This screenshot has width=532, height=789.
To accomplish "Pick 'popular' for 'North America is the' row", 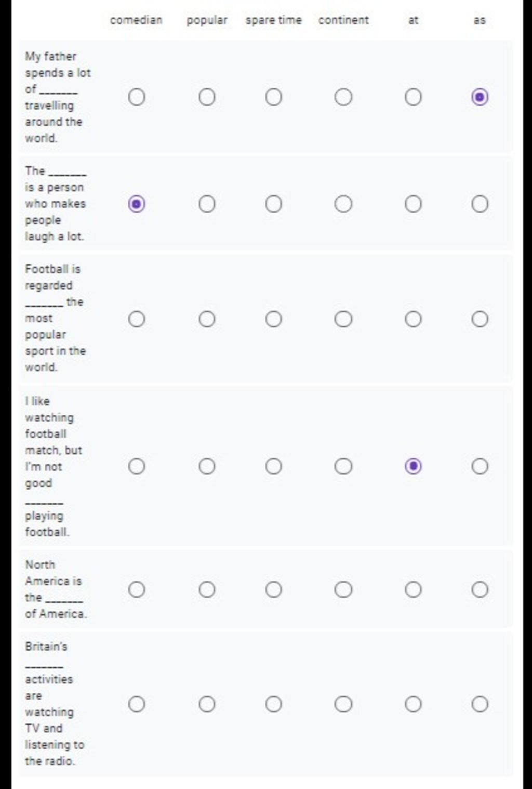I will 207,589.
